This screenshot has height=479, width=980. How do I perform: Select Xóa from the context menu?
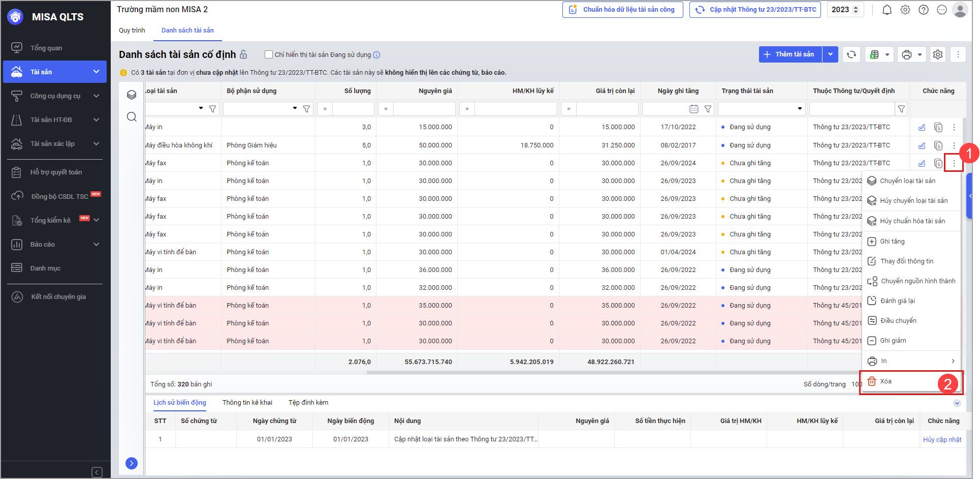886,381
